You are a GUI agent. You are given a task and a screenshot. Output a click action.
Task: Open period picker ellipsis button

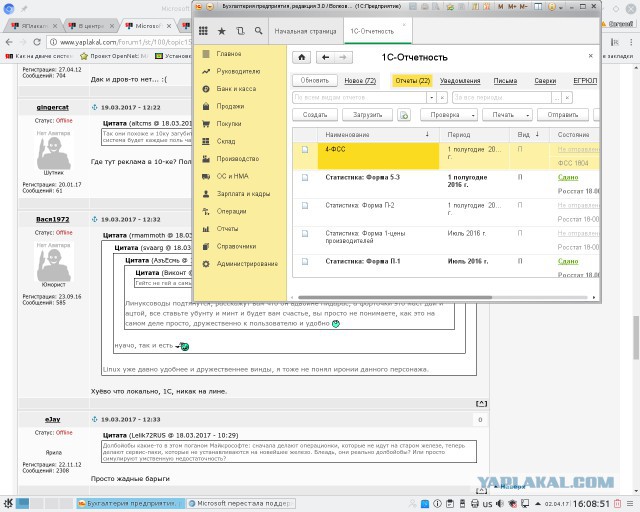coord(557,98)
